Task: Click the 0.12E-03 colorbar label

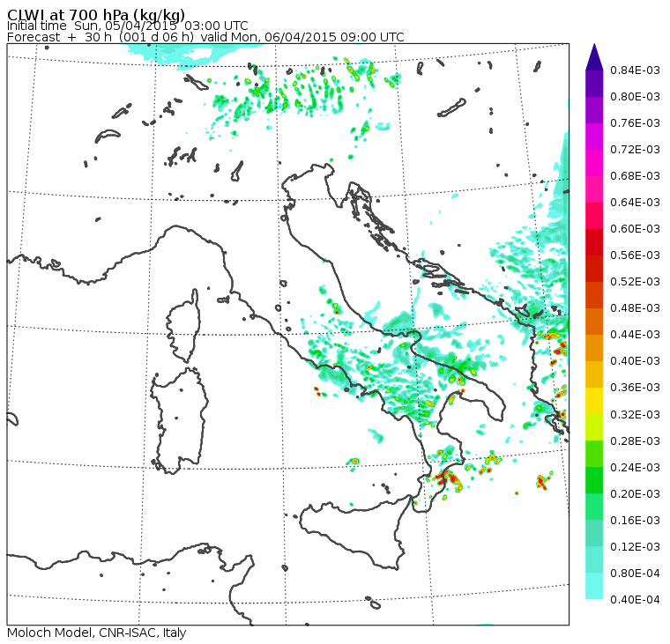Action: [635, 547]
